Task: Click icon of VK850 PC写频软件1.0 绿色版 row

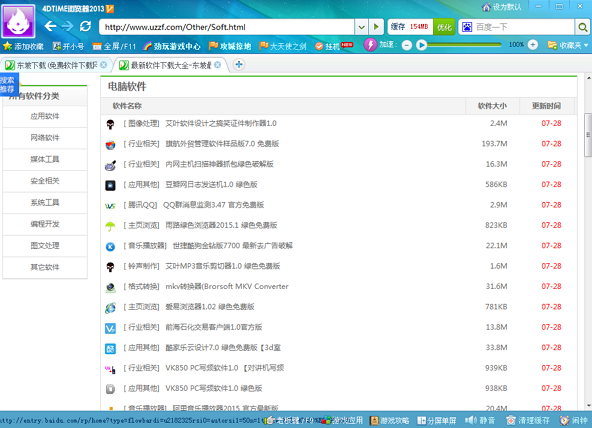Action: pos(110,389)
